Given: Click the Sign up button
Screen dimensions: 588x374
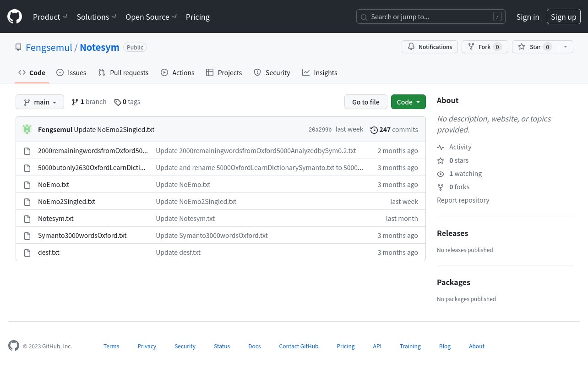Looking at the screenshot, I should [564, 16].
